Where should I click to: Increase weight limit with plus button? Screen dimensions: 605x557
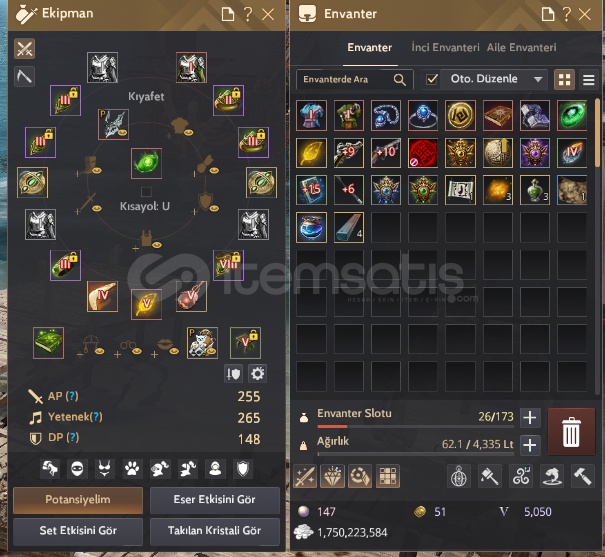[530, 445]
